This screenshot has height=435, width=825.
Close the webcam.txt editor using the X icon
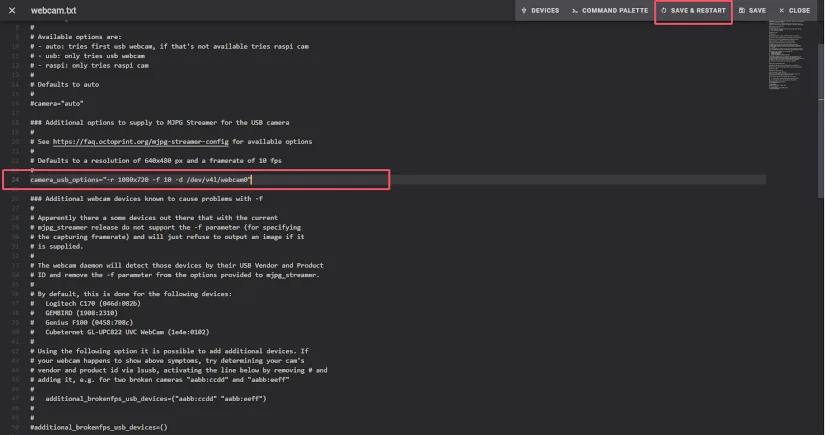pos(12,11)
